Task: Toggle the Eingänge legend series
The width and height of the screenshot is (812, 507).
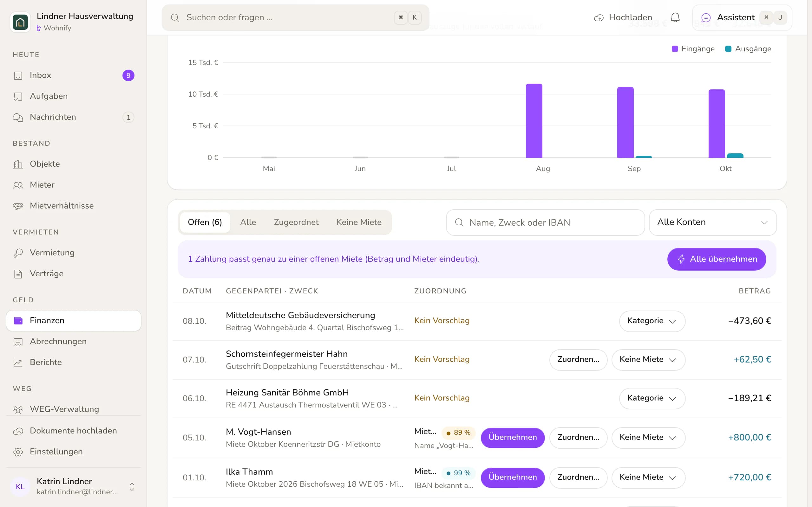Action: 693,49
